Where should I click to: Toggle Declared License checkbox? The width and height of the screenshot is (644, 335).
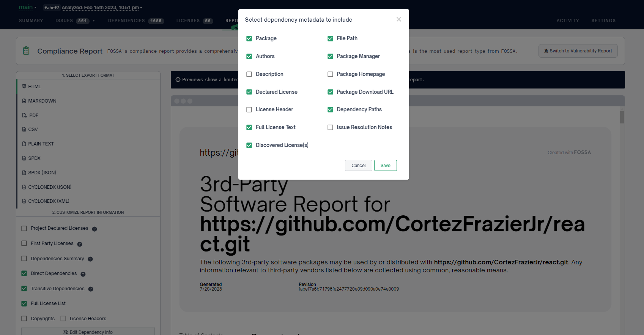(x=249, y=92)
